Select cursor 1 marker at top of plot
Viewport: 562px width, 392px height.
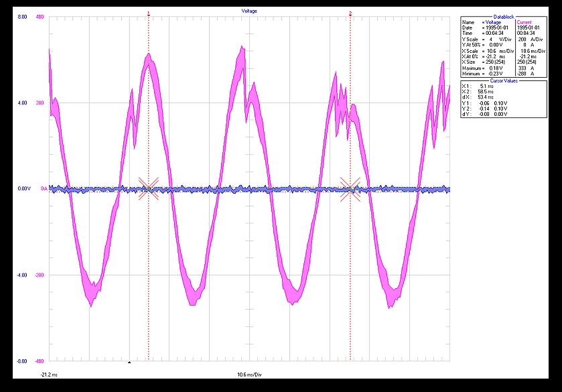coord(149,13)
